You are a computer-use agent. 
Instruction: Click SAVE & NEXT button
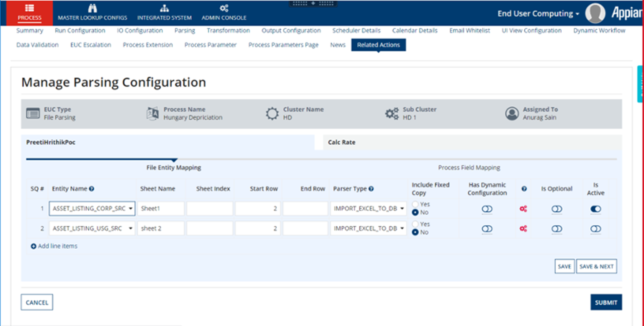596,266
